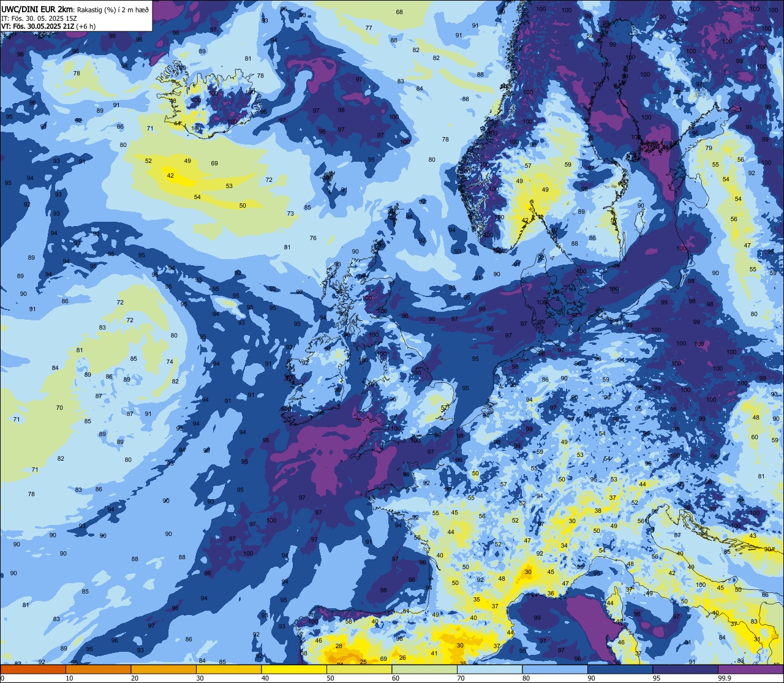The width and height of the screenshot is (784, 683).
Task: Click the 30–40 legend color swatch
Action: 228,669
